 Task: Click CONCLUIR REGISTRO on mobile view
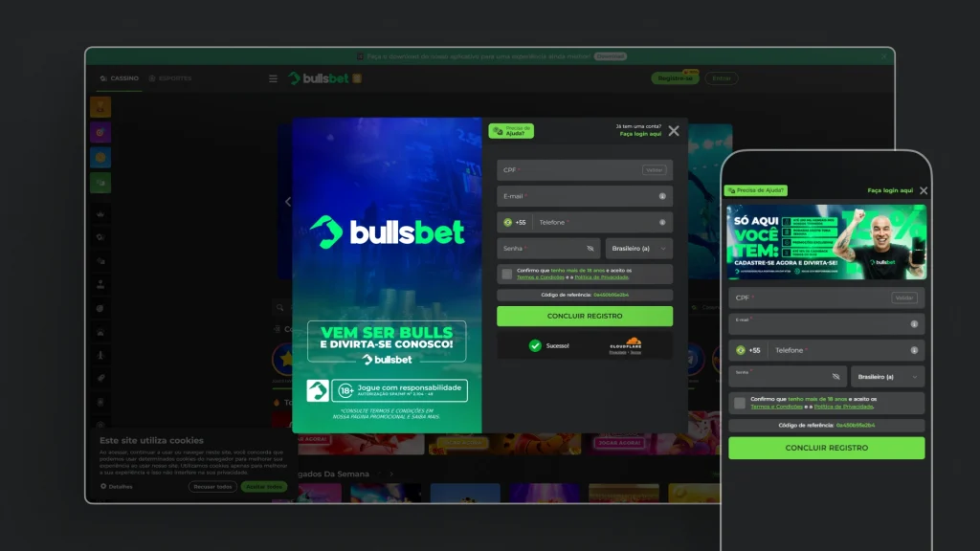pos(826,448)
